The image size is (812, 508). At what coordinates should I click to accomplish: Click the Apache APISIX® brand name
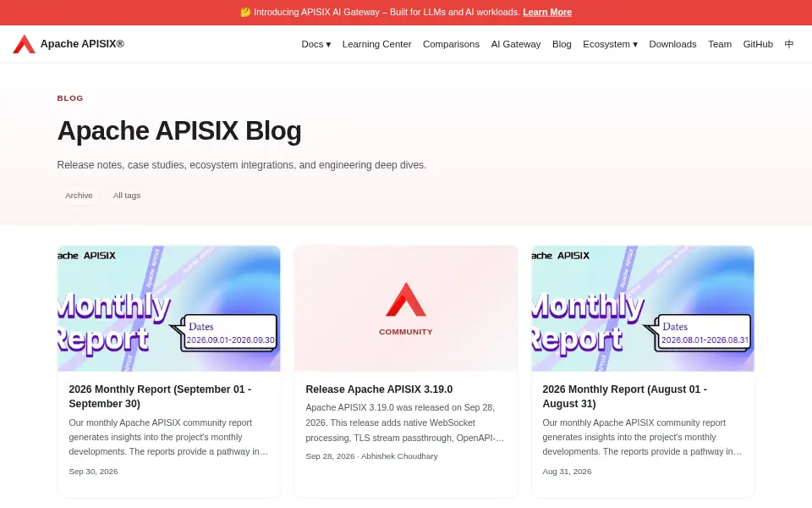click(82, 44)
